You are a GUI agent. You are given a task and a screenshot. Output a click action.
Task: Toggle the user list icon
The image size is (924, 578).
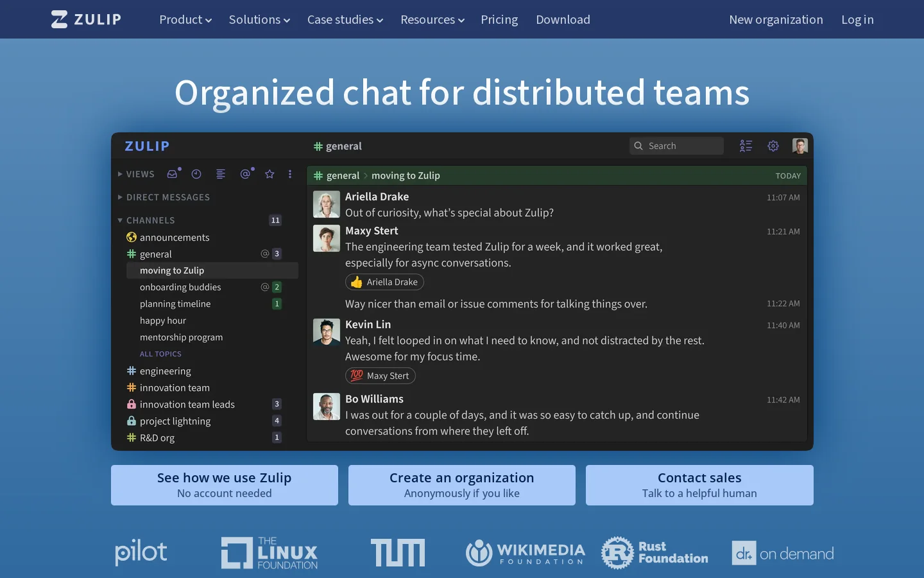coord(746,146)
